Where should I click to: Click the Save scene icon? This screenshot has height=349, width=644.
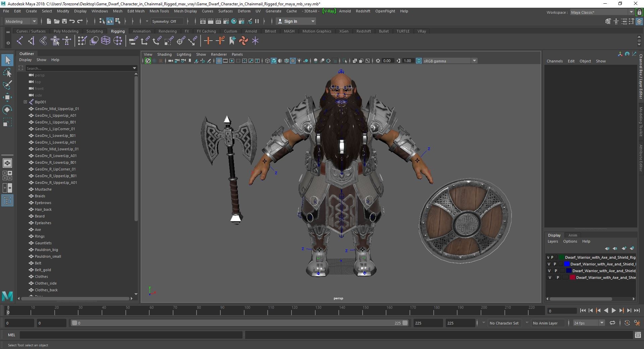point(64,21)
